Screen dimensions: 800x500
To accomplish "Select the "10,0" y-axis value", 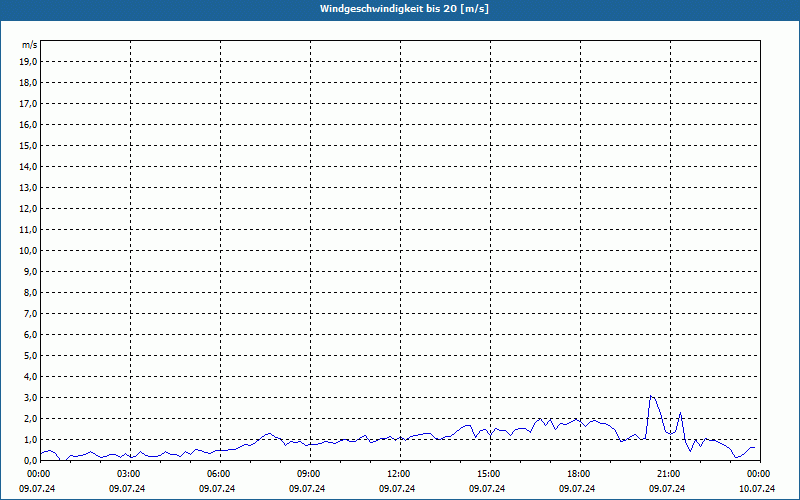I will tap(28, 251).
